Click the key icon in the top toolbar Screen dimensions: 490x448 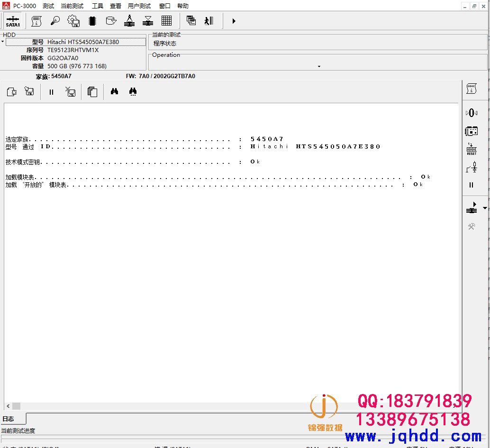pos(55,21)
